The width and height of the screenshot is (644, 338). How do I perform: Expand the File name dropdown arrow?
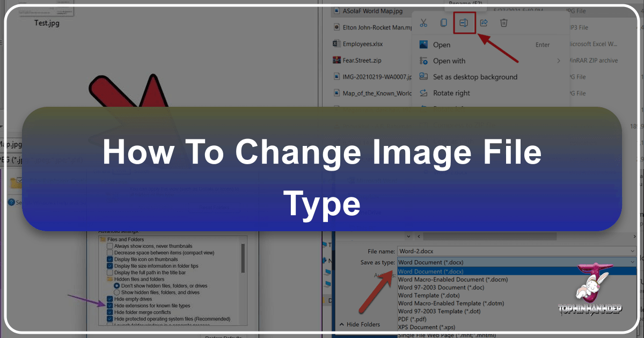633,251
